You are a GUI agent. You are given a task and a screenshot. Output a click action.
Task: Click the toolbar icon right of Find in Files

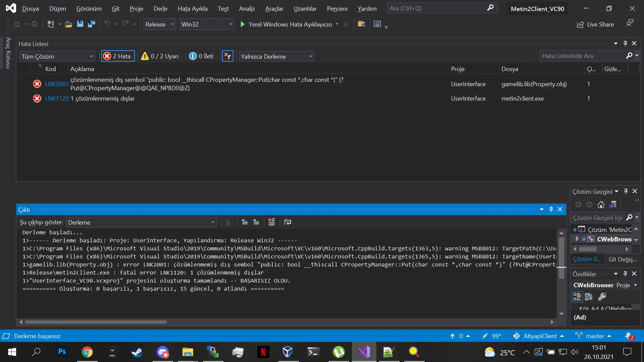click(x=377, y=24)
